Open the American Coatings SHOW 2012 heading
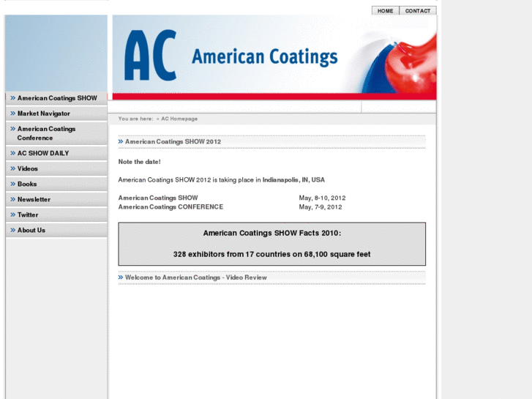Image resolution: width=532 pixels, height=399 pixels. 173,141
